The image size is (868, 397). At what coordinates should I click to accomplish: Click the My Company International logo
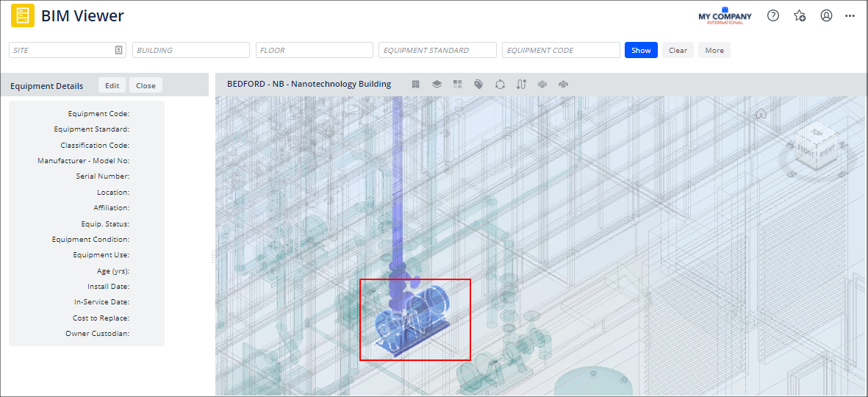tap(725, 15)
